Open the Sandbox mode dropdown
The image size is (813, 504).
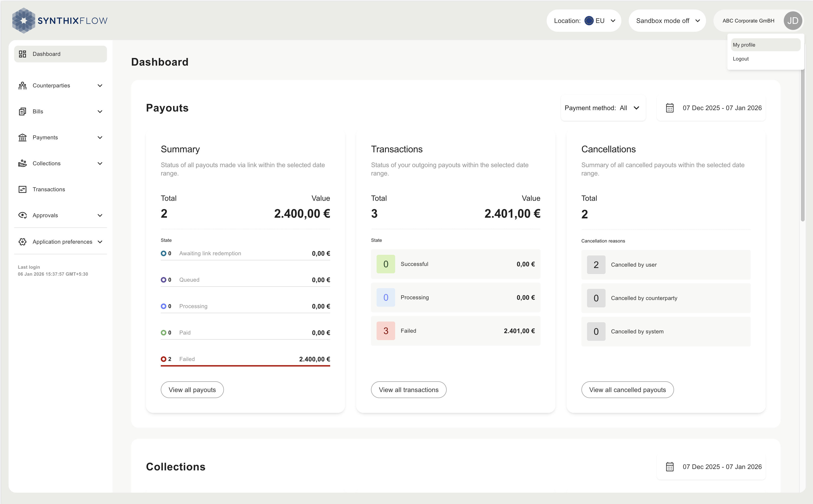[x=667, y=21]
